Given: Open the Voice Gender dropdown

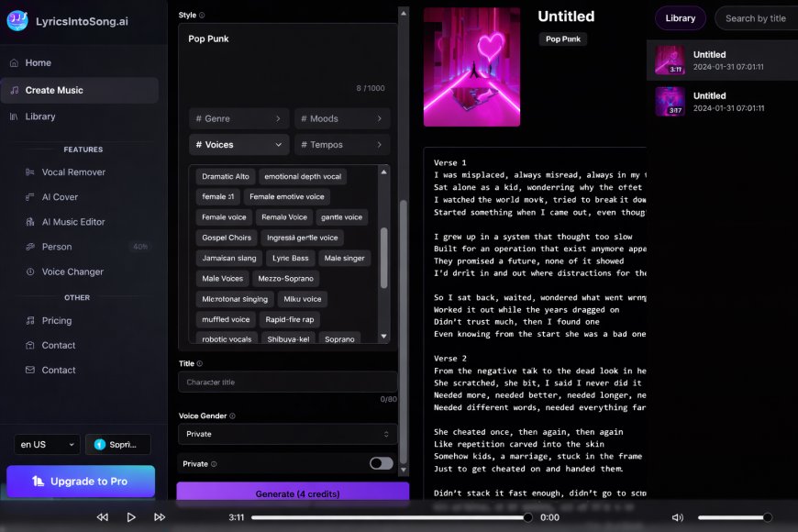Looking at the screenshot, I should tap(287, 434).
